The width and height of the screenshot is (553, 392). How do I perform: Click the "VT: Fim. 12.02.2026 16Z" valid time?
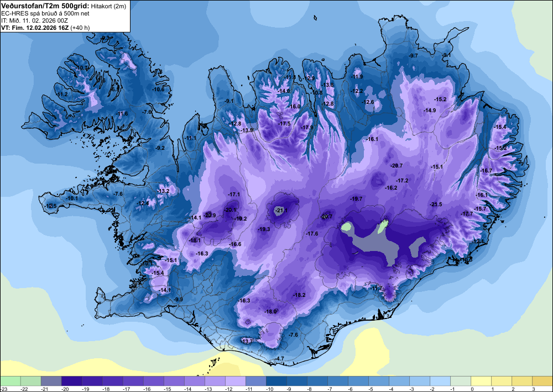(x=35, y=28)
